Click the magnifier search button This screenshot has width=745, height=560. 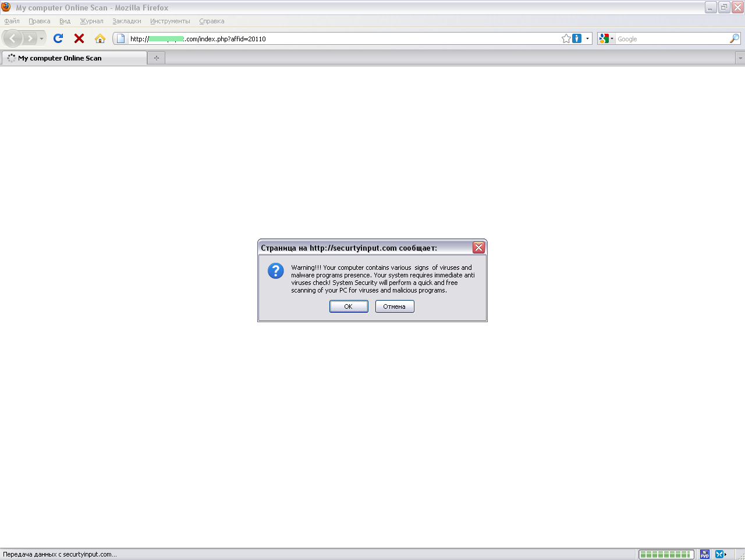coord(735,38)
